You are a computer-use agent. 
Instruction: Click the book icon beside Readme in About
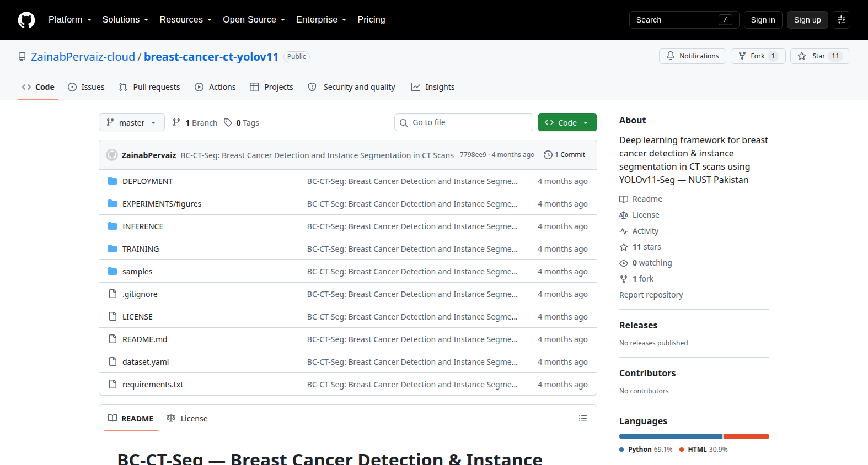[624, 199]
